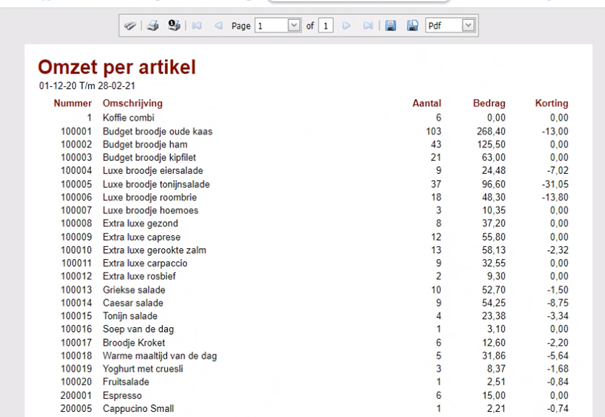The width and height of the screenshot is (605, 417).
Task: Click the Korting column header
Action: (551, 103)
